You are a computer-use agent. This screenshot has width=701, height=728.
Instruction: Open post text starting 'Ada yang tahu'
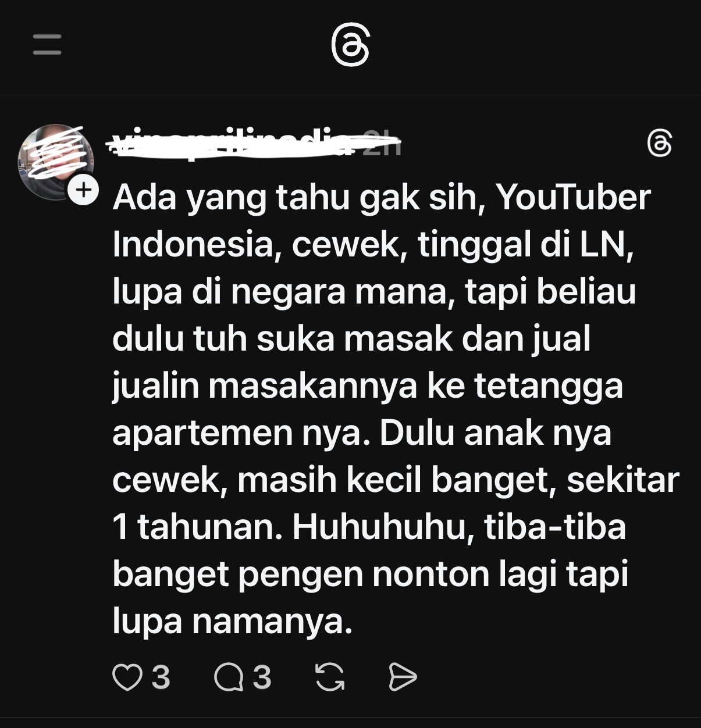(396, 409)
